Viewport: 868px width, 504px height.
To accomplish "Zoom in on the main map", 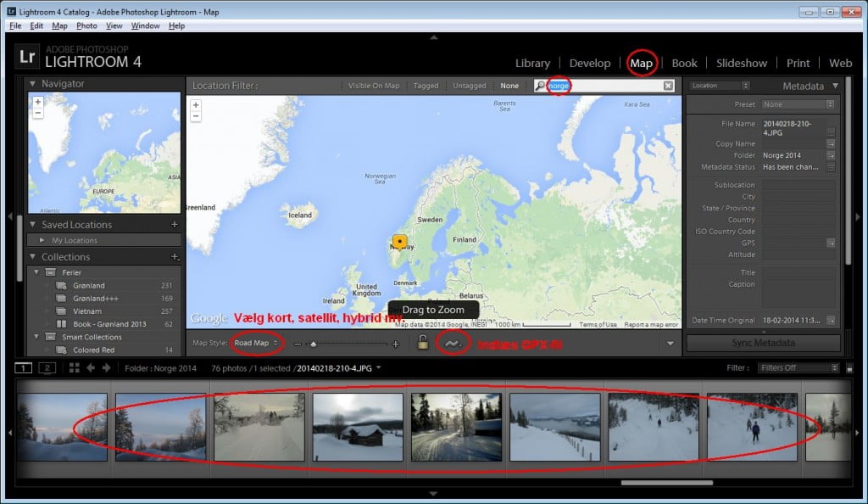I will (x=196, y=105).
